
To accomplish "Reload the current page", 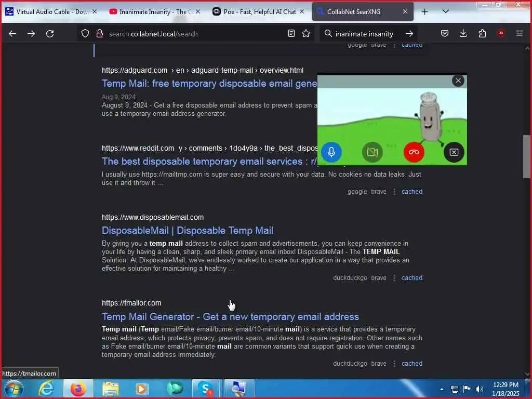I will (50, 34).
